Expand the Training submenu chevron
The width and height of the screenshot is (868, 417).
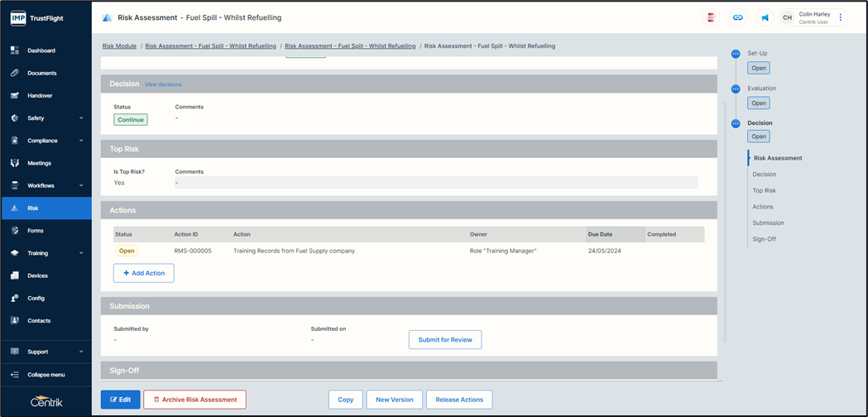click(81, 253)
